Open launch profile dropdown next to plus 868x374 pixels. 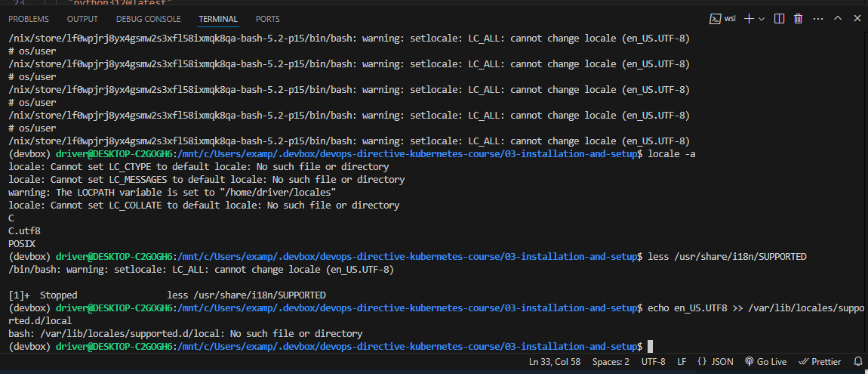762,19
